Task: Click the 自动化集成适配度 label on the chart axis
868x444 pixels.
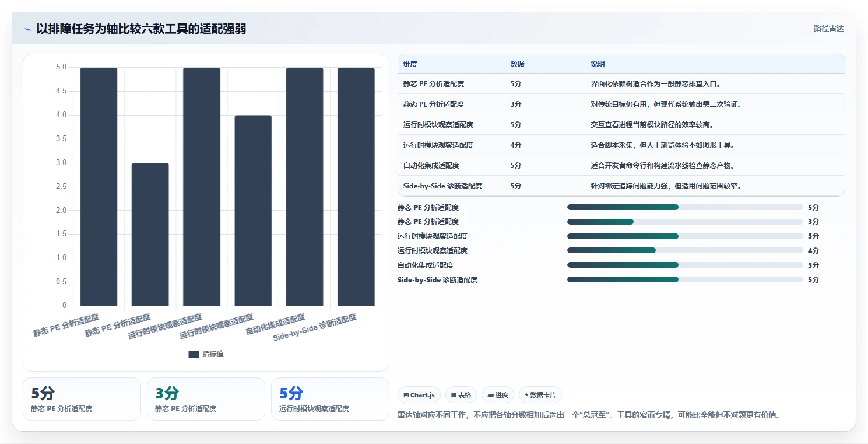Action: point(276,324)
